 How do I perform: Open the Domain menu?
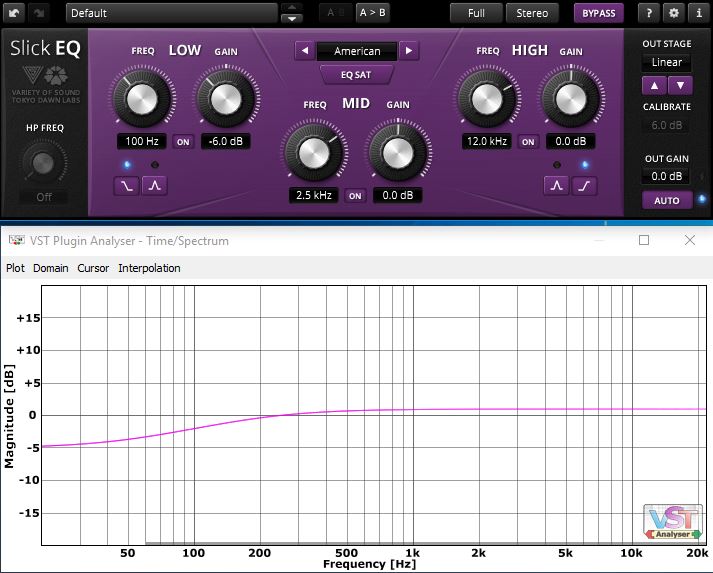pos(51,268)
